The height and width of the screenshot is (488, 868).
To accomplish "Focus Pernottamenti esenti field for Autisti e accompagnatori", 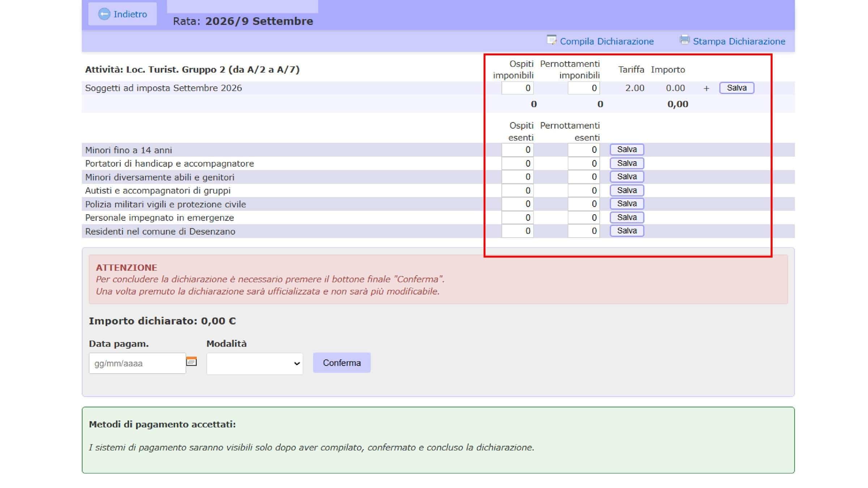I will point(584,191).
